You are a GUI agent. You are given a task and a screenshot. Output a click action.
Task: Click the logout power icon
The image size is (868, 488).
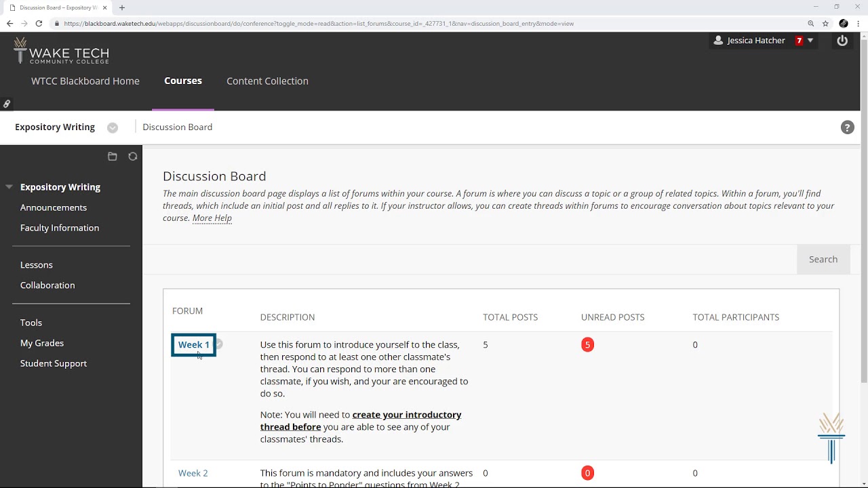(842, 41)
